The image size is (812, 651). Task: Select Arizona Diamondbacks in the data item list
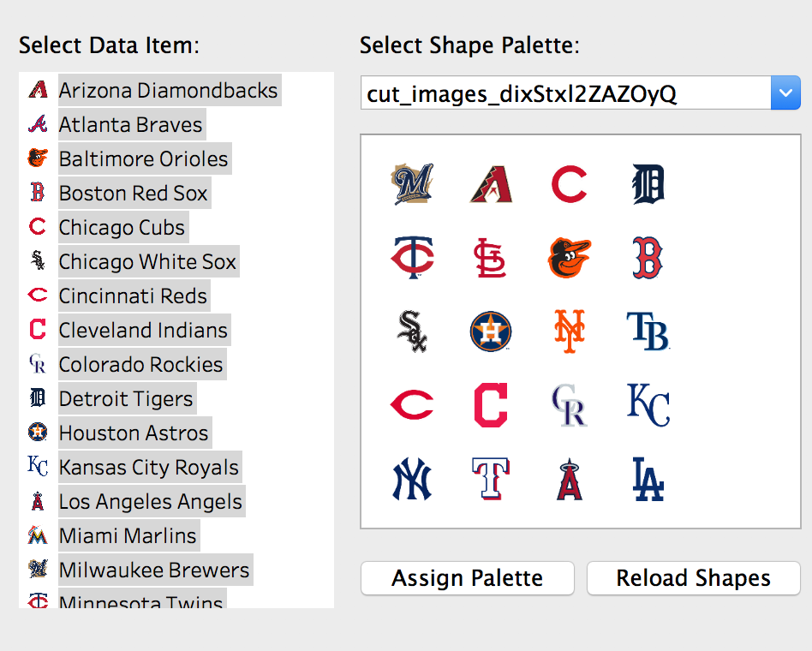(168, 90)
